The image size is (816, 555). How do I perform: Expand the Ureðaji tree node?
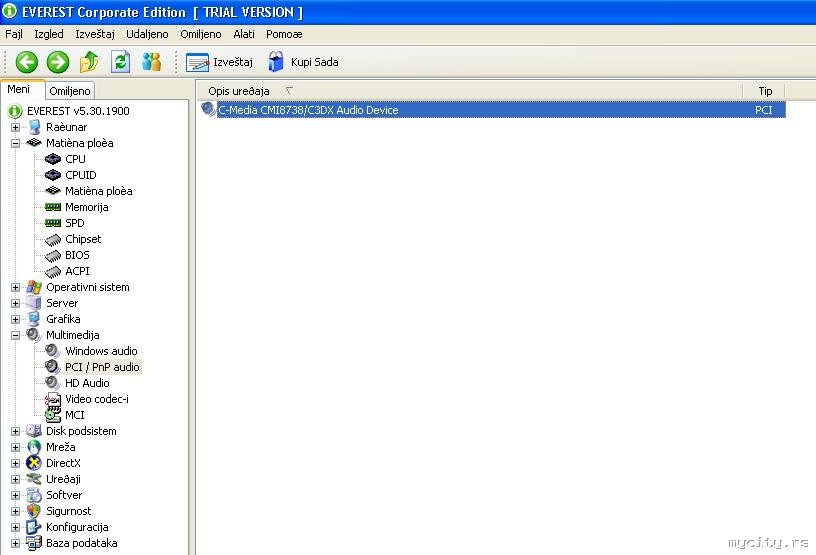tap(16, 479)
